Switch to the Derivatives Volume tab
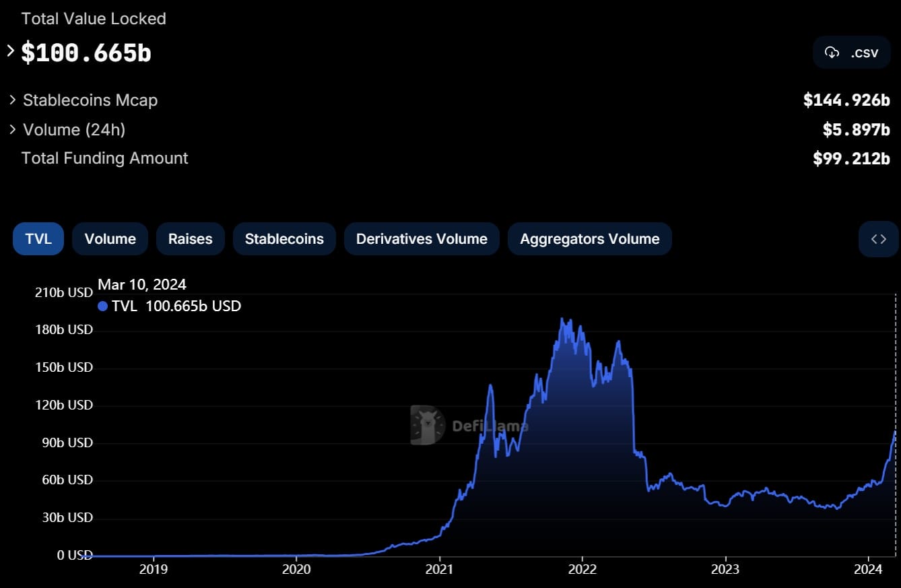The height and width of the screenshot is (588, 901). 421,238
